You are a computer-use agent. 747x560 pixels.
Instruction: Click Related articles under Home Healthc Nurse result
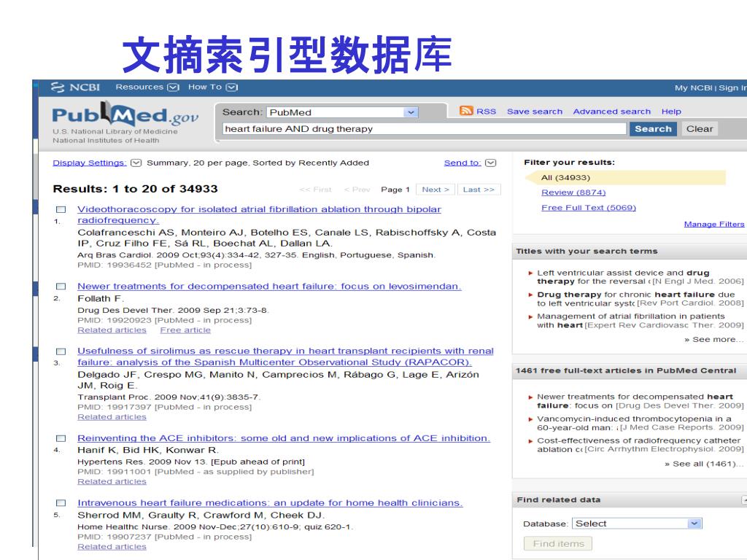click(x=112, y=547)
